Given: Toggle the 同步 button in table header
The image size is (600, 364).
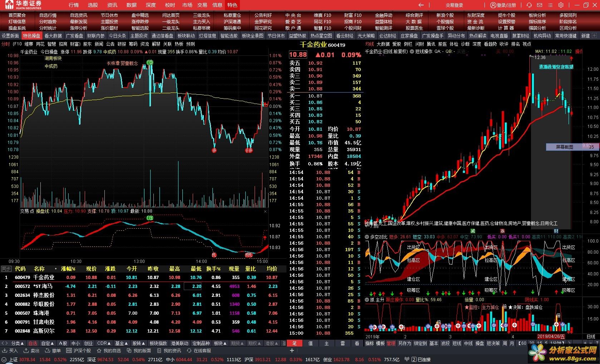Looking at the screenshot, I should click(x=6, y=269).
